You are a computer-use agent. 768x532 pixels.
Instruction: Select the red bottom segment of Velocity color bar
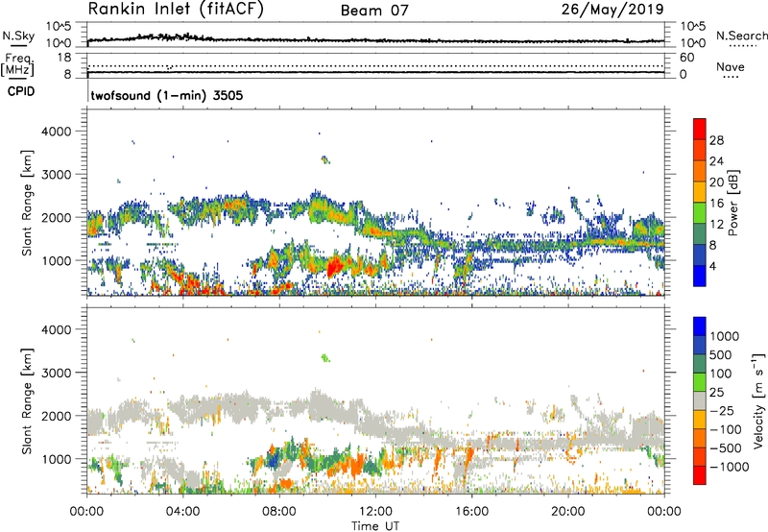coord(700,475)
